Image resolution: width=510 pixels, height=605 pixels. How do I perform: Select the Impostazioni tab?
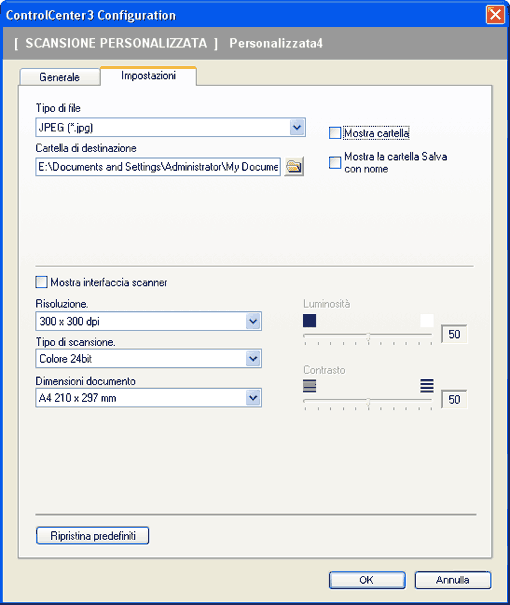(149, 76)
